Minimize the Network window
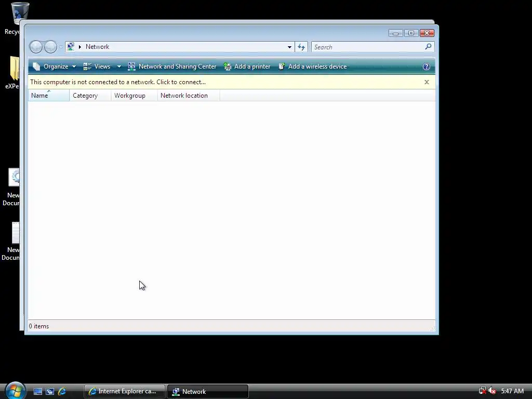The height and width of the screenshot is (399, 532). [x=395, y=33]
